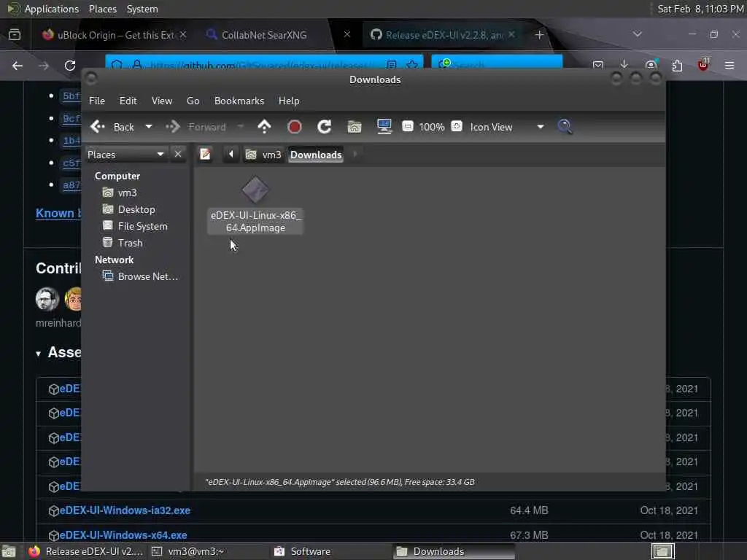
Task: Go up to parent folder arrow
Action: point(264,127)
